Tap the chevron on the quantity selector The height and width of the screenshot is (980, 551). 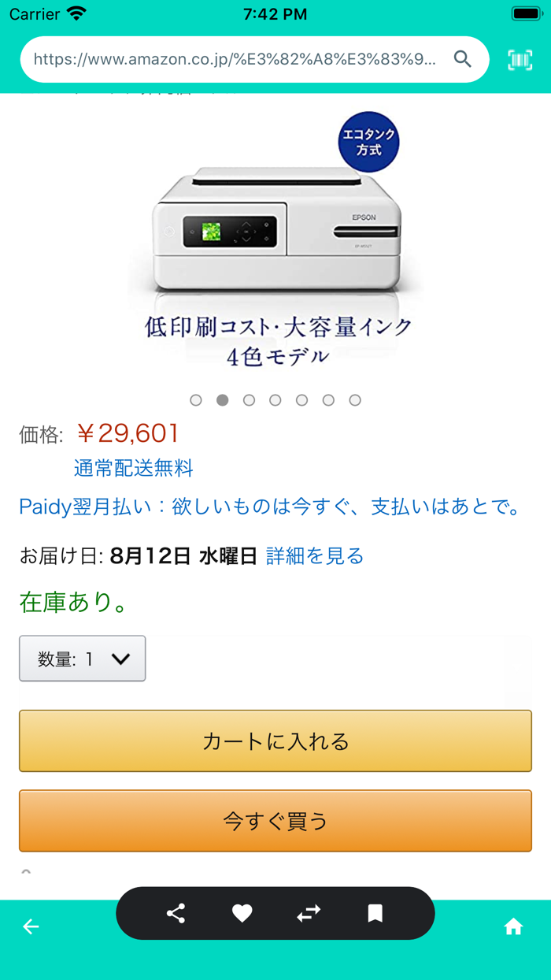[x=122, y=659]
